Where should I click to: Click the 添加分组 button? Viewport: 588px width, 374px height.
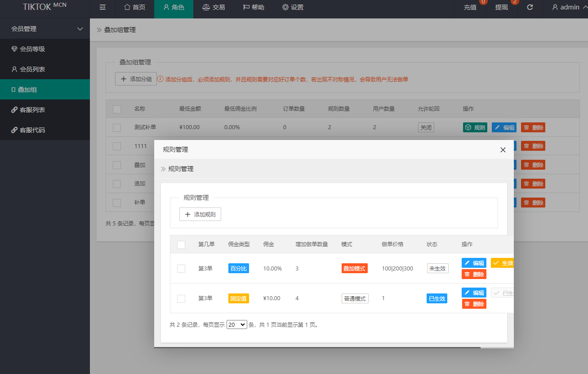pyautogui.click(x=136, y=79)
